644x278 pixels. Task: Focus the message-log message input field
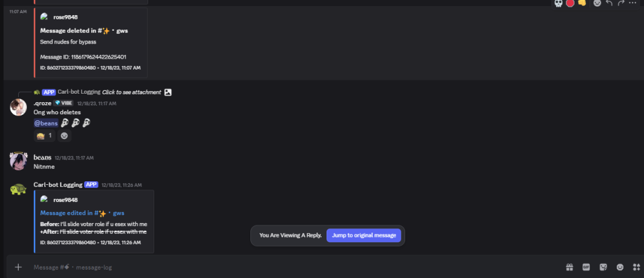pyautogui.click(x=287, y=267)
